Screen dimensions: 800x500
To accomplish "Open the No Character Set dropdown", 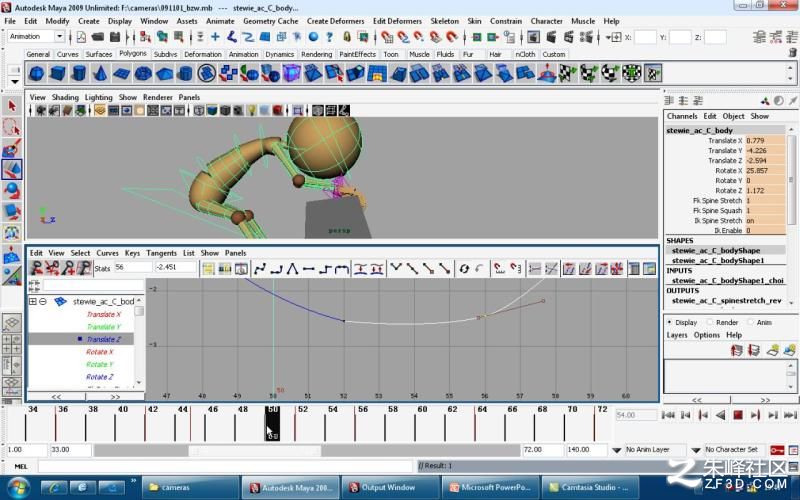I will click(x=696, y=450).
